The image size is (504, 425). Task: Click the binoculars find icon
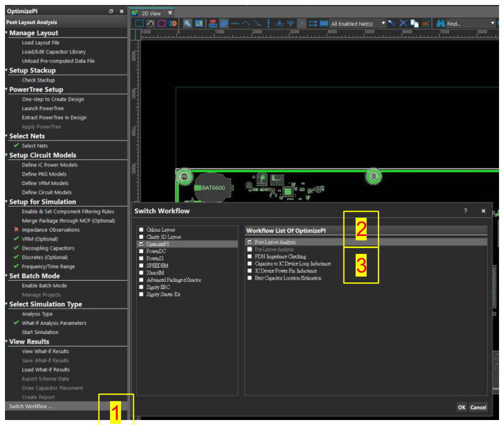(441, 23)
